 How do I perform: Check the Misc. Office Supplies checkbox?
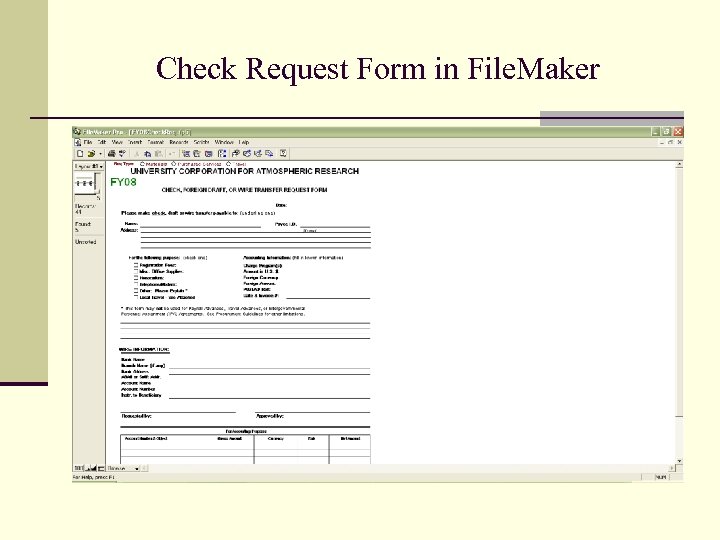[x=136, y=272]
